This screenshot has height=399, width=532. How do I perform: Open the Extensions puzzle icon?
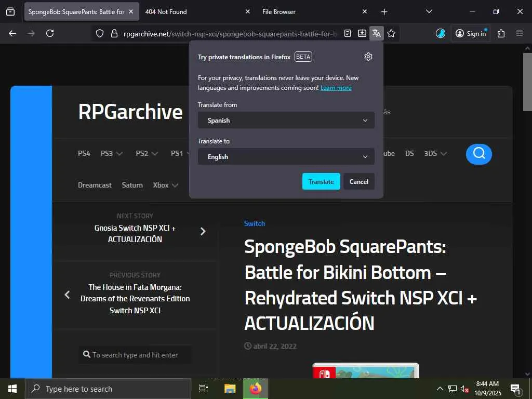[x=501, y=33]
